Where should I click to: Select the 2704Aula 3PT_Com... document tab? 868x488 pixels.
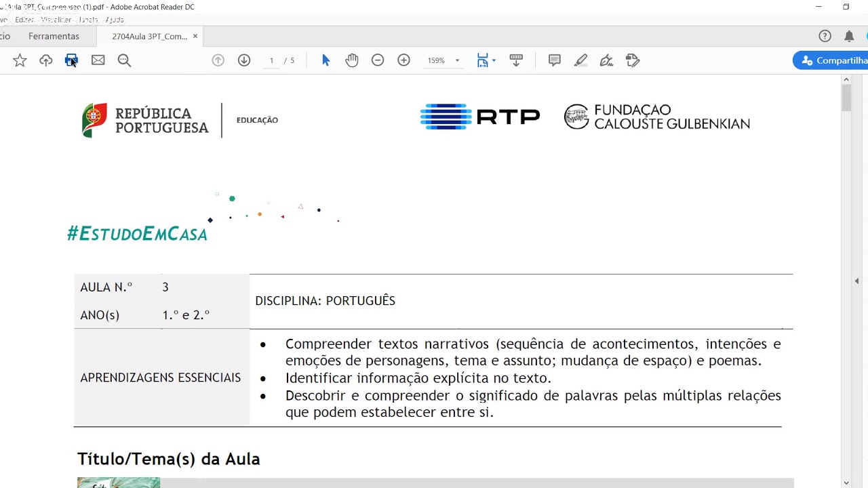tap(149, 36)
